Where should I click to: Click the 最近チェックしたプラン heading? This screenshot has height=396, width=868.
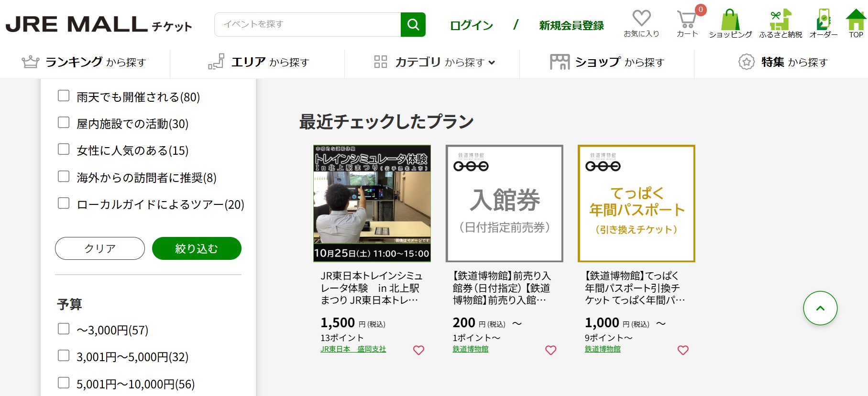click(x=386, y=121)
